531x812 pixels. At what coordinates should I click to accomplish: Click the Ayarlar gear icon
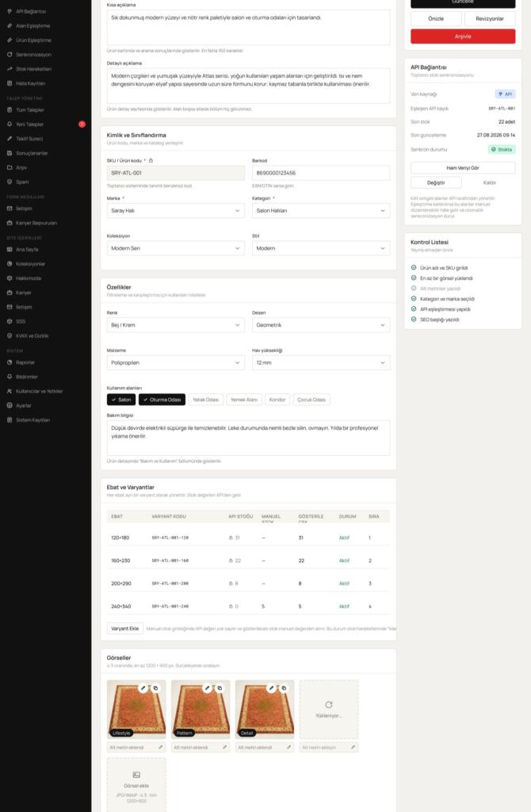(10, 405)
